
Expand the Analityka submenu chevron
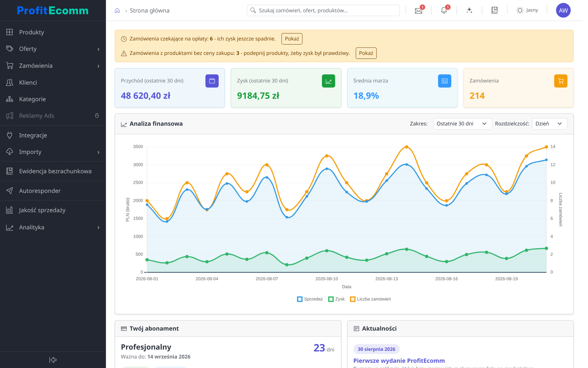point(98,228)
